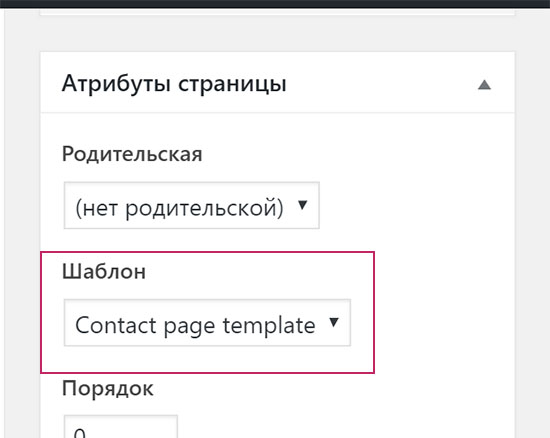Click the "Contact page template" selected value
Image resolution: width=550 pixels, height=438 pixels.
pos(195,326)
